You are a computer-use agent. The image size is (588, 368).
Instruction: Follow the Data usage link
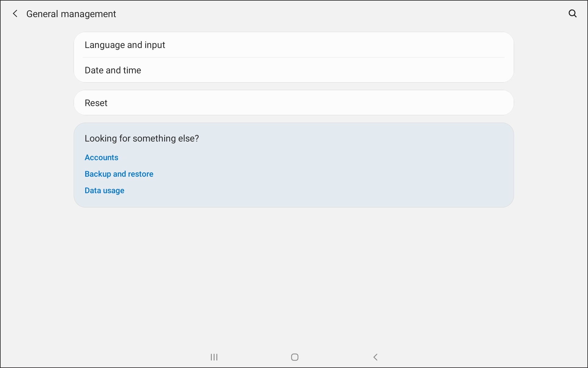coord(105,190)
